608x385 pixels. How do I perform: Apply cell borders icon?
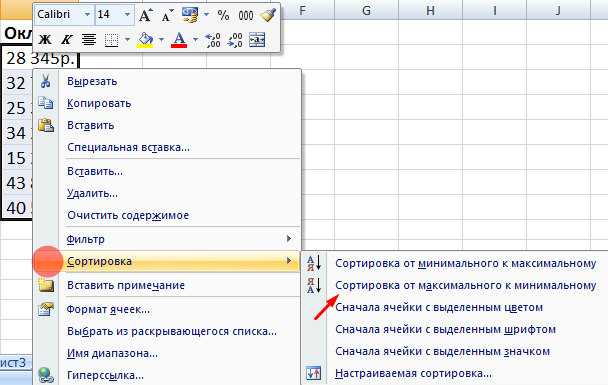coord(112,40)
